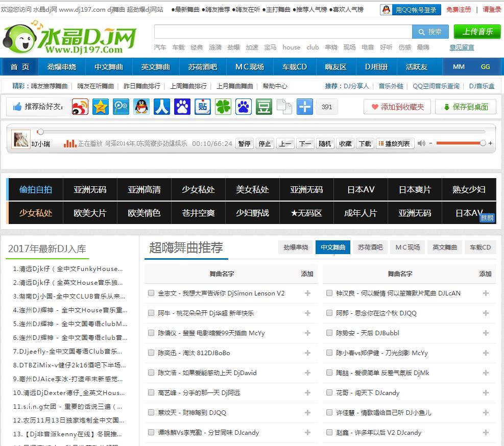Check the box for 金志文 song
This screenshot has width=504, height=446.
click(151, 293)
